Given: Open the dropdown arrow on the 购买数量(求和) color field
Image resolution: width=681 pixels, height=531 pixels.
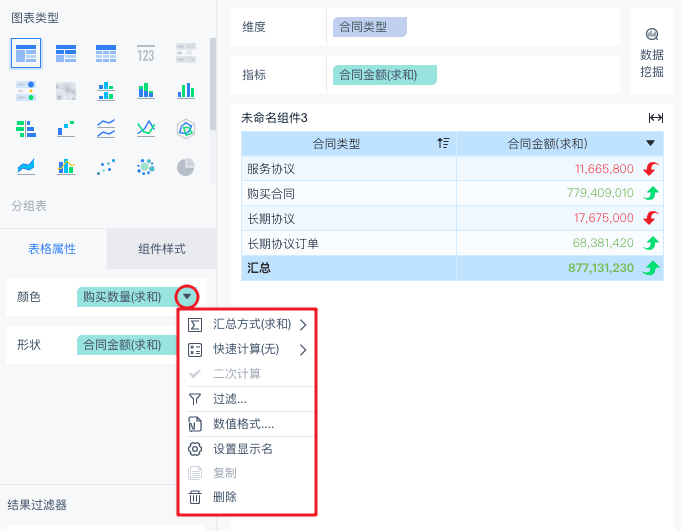Looking at the screenshot, I should [x=187, y=297].
